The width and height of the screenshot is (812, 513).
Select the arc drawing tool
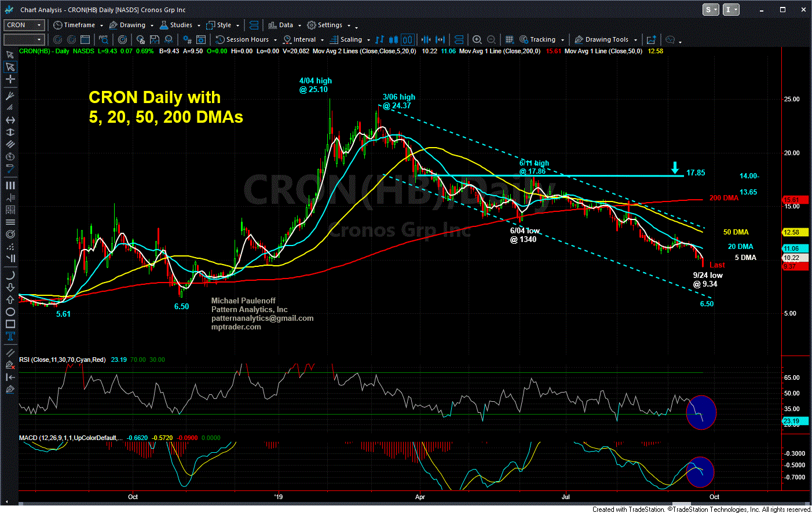click(x=10, y=275)
